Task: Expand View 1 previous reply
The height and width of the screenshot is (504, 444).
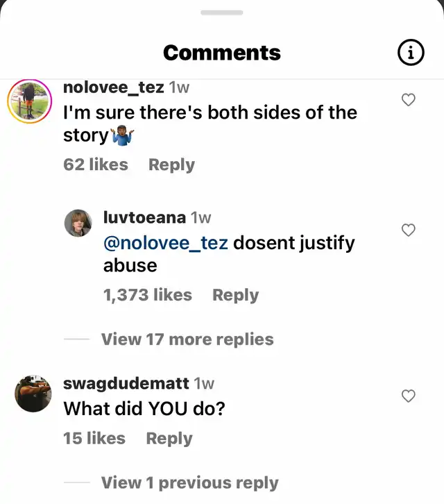Action: (190, 482)
